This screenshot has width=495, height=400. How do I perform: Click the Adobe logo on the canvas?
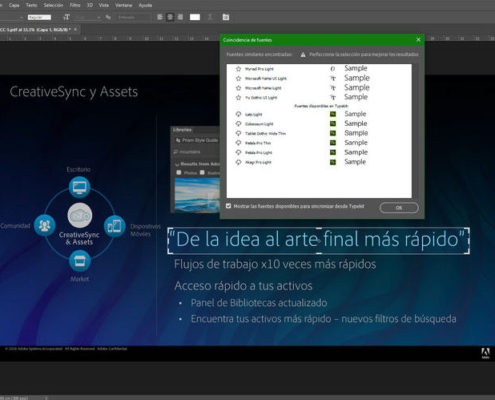click(486, 353)
